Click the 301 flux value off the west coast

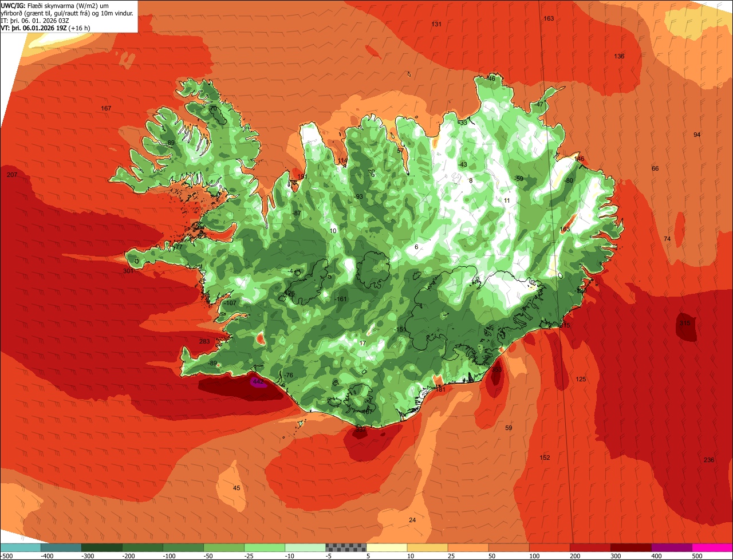(x=128, y=271)
